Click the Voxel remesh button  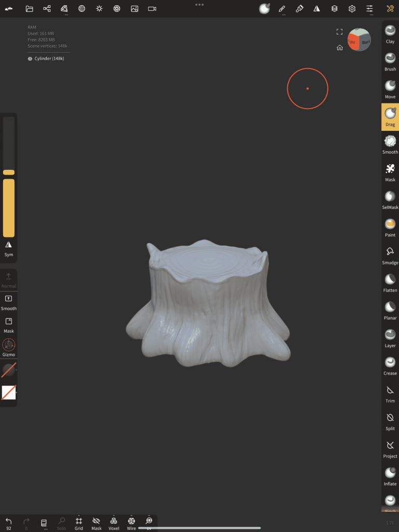(114, 523)
